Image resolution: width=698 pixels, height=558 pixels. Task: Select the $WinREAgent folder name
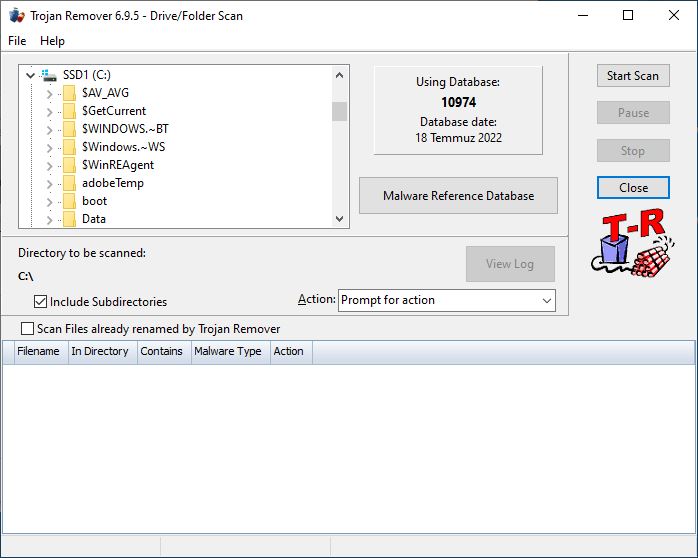click(x=118, y=165)
